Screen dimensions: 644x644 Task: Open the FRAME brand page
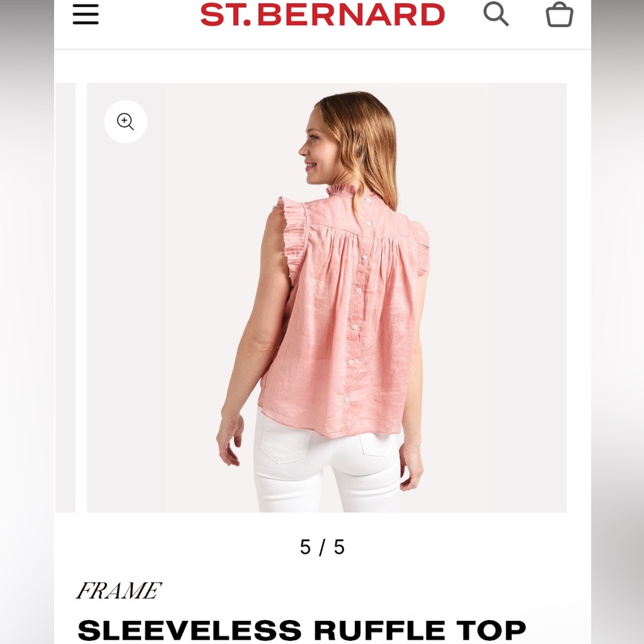tap(118, 591)
